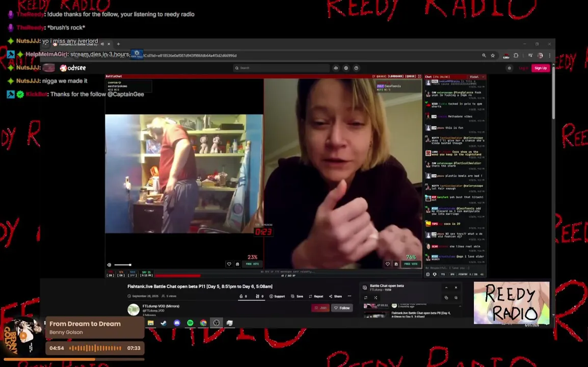
Task: Go to the Odysee home logo
Action: [73, 68]
